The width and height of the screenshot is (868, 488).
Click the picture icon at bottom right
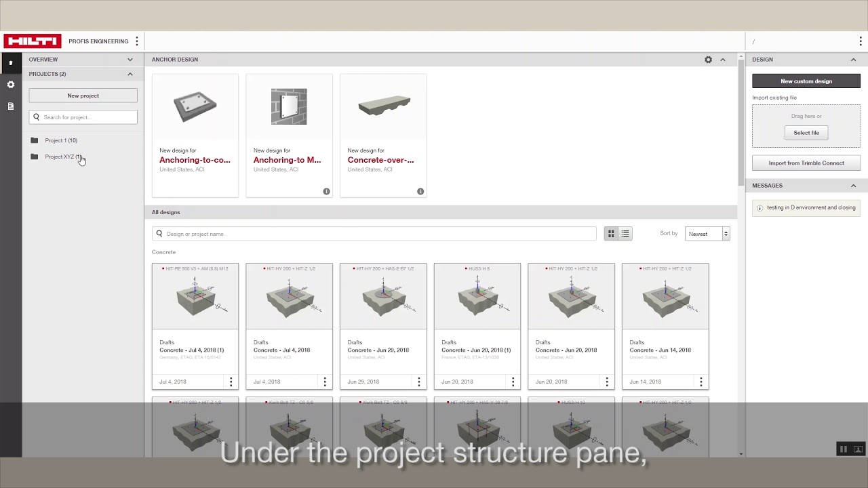[858, 449]
